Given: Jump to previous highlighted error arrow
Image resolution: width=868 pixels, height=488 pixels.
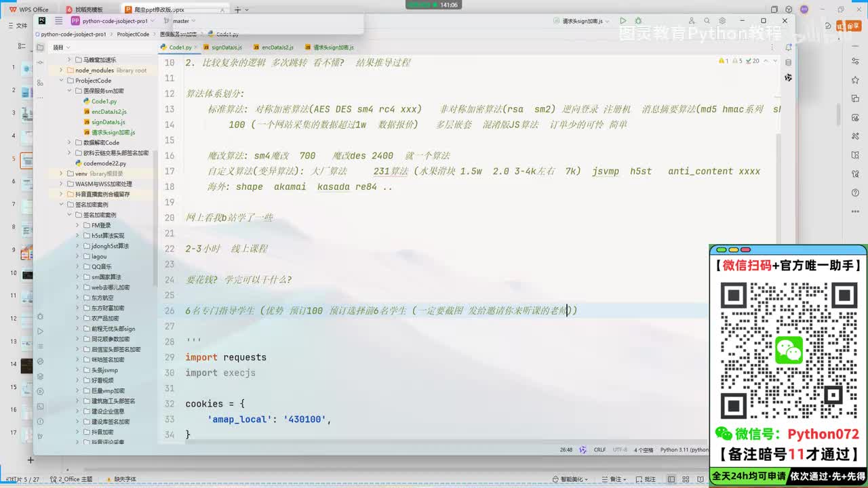Looking at the screenshot, I should pyautogui.click(x=766, y=61).
